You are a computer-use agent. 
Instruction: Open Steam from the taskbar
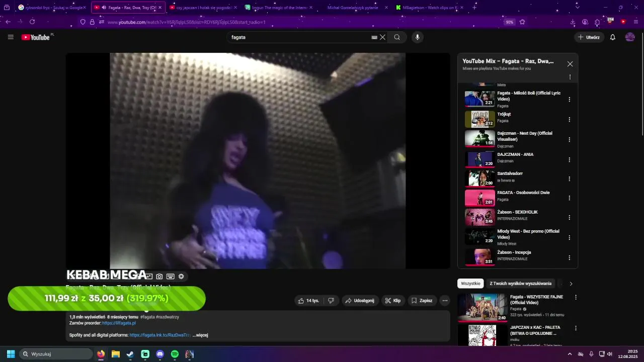[x=130, y=354]
